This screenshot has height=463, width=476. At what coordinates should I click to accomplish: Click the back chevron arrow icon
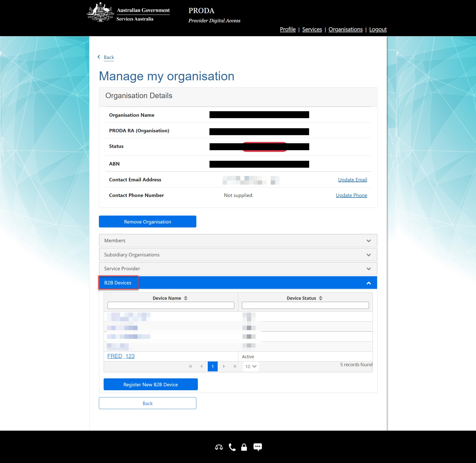pyautogui.click(x=99, y=57)
